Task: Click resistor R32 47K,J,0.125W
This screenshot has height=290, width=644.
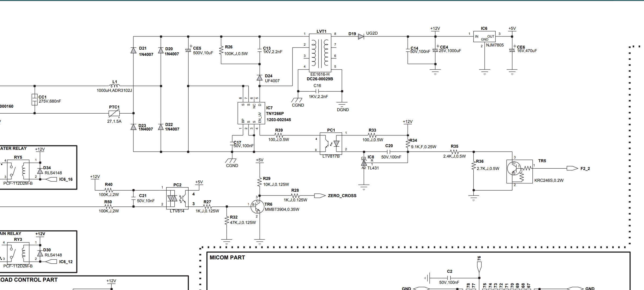Action: click(227, 220)
